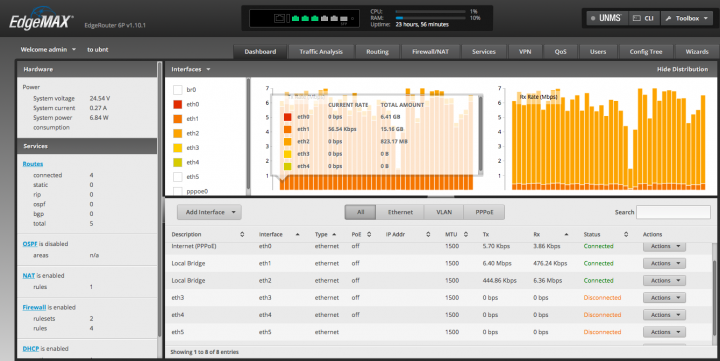Click the Tx Rate chart
Image resolution: width=720 pixels, height=361 pixels.
coord(373,138)
